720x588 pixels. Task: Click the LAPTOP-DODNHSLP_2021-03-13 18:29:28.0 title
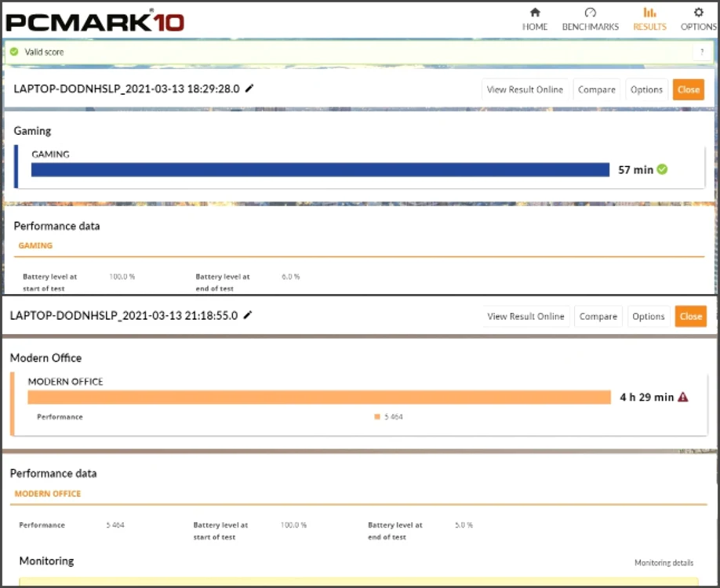click(127, 89)
